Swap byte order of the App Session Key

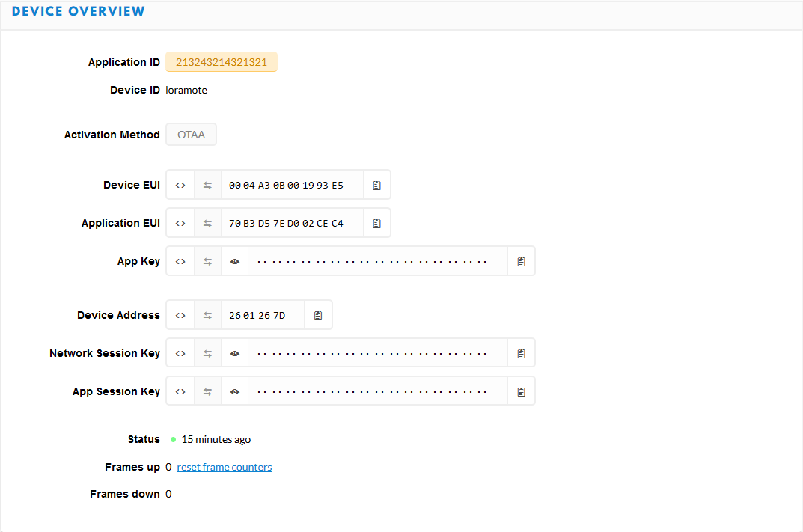point(208,391)
